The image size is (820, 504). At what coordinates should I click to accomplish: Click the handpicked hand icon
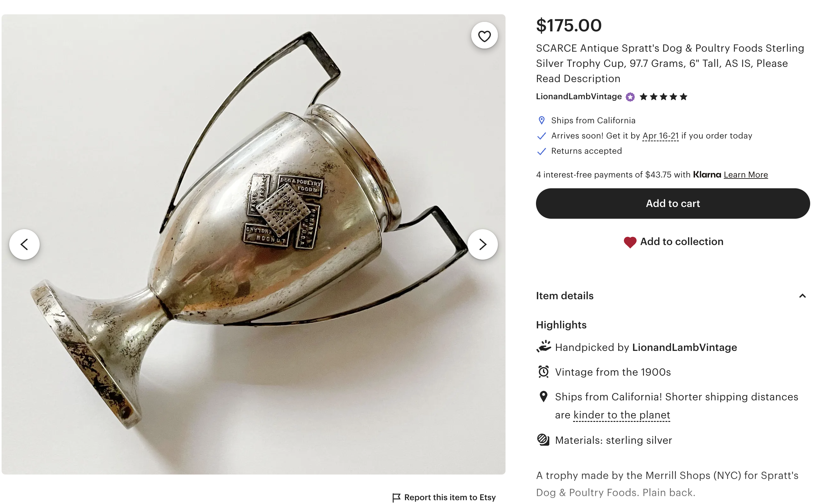click(x=544, y=347)
